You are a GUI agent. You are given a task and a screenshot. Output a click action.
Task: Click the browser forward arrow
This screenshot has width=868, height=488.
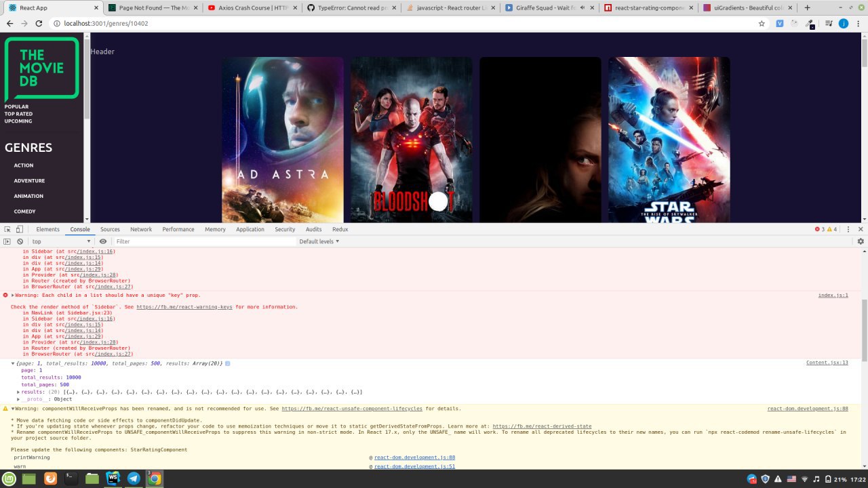pyautogui.click(x=24, y=23)
